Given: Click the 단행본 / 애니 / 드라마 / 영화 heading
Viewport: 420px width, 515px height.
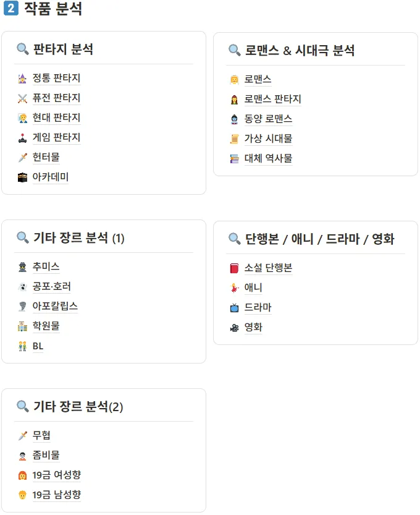Looking at the screenshot, I should tap(319, 239).
